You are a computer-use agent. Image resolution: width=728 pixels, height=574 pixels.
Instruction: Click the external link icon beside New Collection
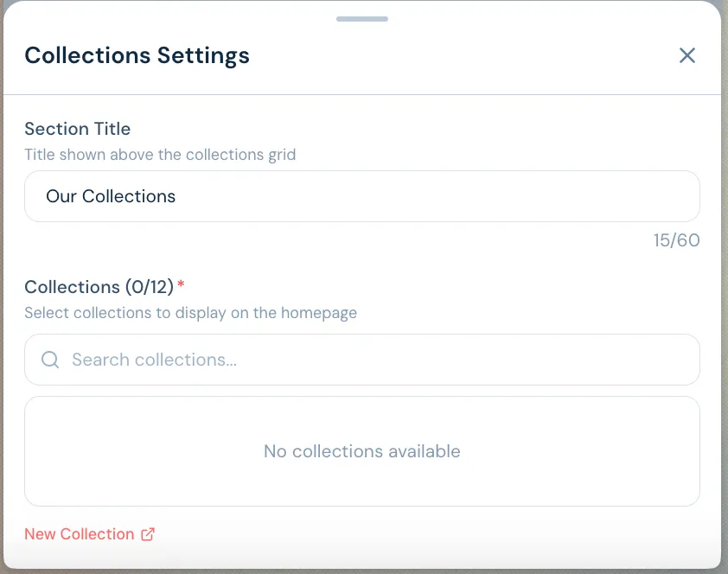point(148,534)
